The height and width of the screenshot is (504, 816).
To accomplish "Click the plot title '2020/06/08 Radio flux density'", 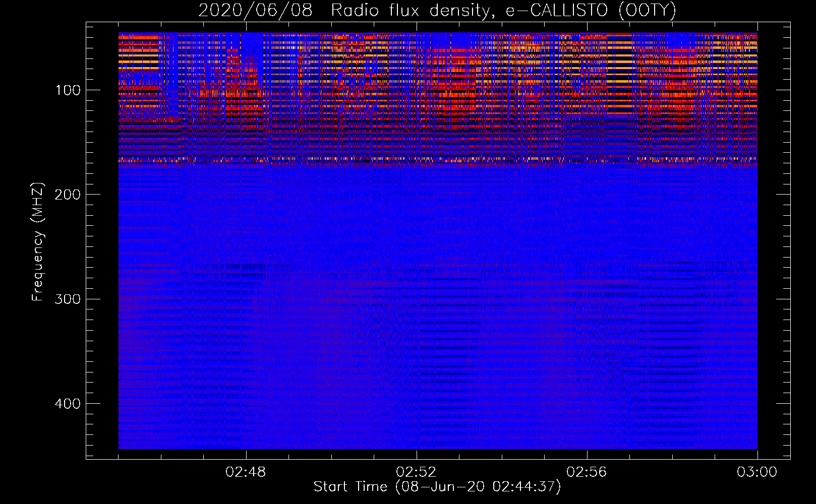I will click(x=437, y=10).
